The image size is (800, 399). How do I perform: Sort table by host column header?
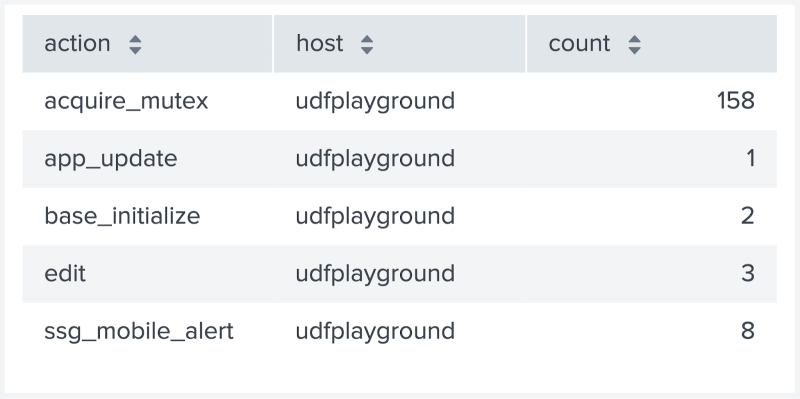[x=399, y=44]
